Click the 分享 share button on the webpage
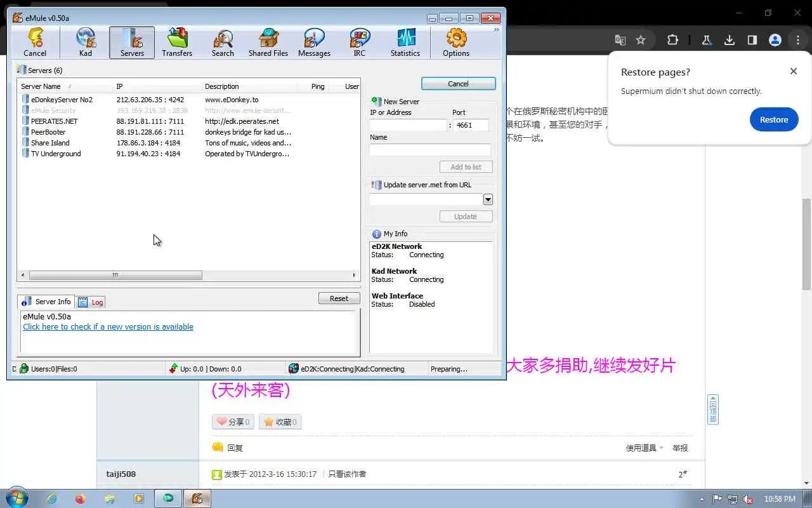This screenshot has width=812, height=508. (x=233, y=422)
